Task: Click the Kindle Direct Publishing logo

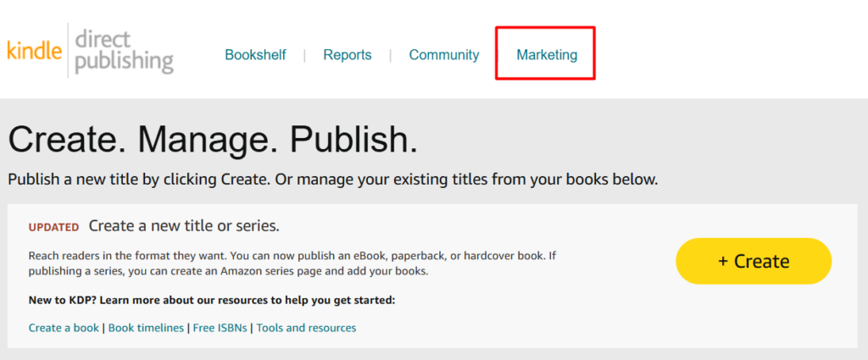Action: pyautogui.click(x=90, y=52)
